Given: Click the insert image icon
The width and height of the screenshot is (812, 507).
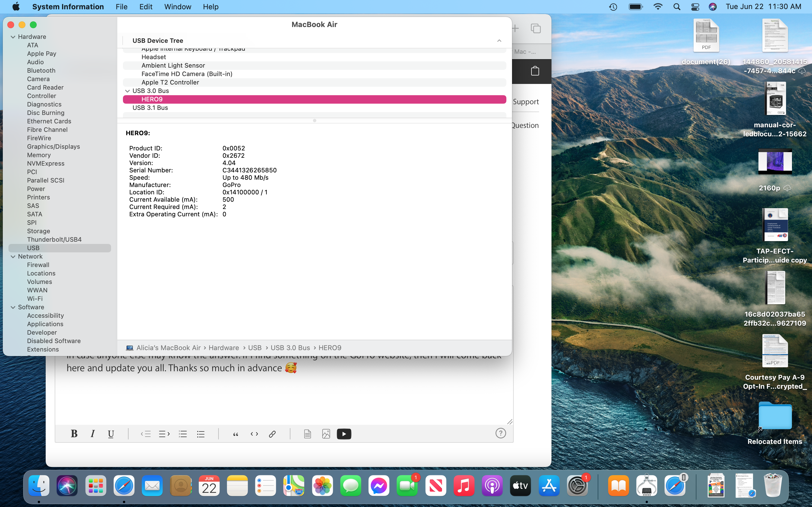Looking at the screenshot, I should coord(326,434).
